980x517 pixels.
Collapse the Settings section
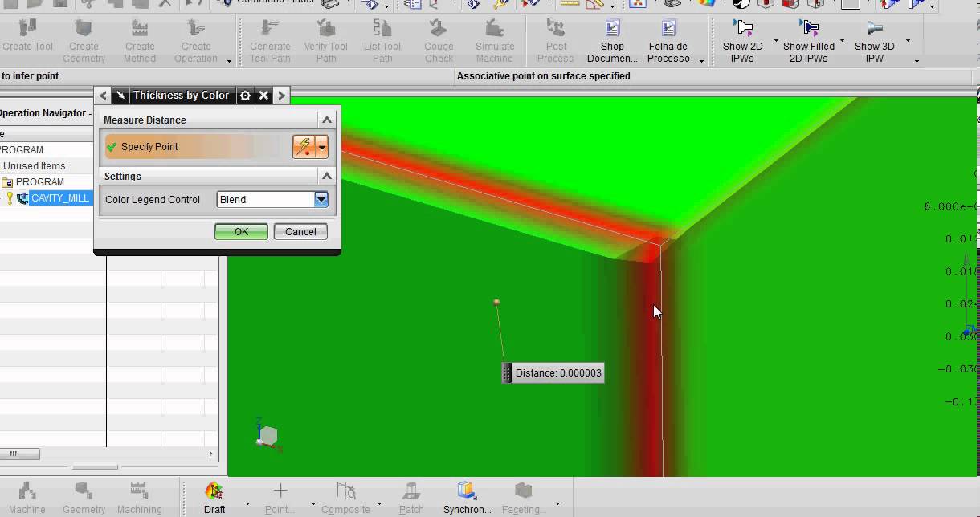(327, 176)
